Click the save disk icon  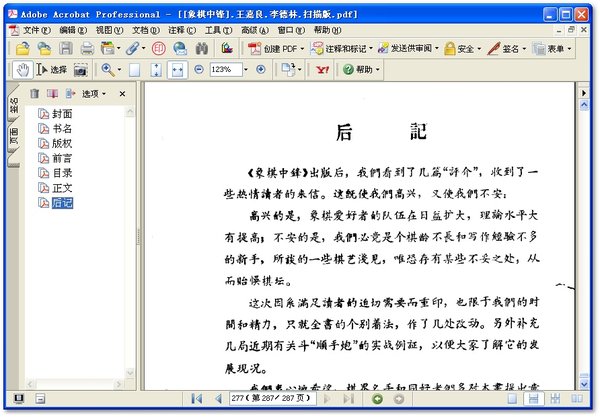[x=65, y=48]
